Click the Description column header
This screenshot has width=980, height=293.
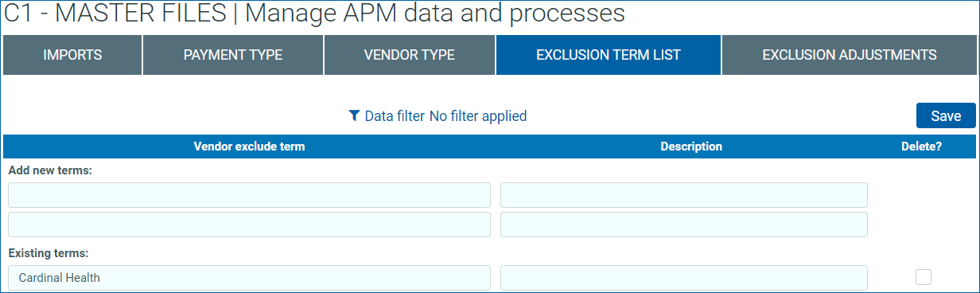[691, 146]
